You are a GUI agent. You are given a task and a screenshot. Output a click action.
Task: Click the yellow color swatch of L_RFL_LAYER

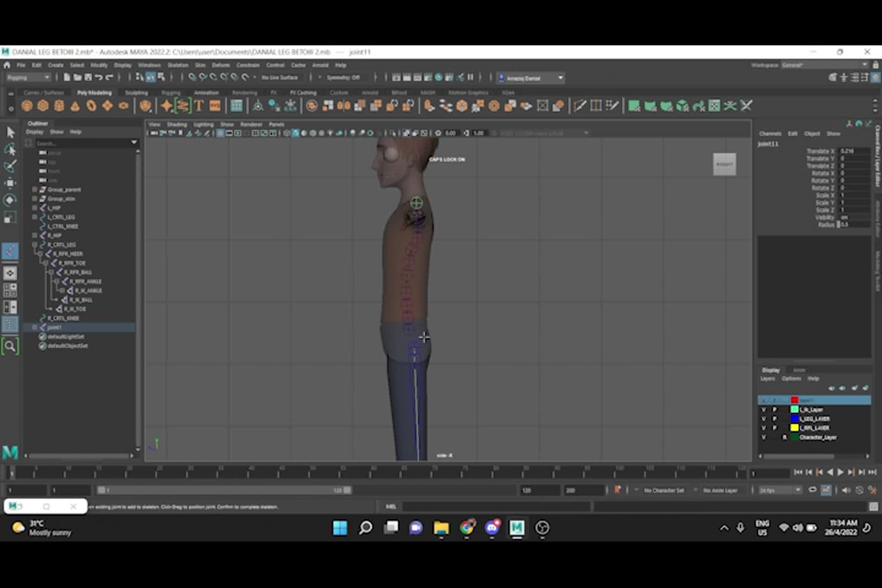tap(794, 428)
